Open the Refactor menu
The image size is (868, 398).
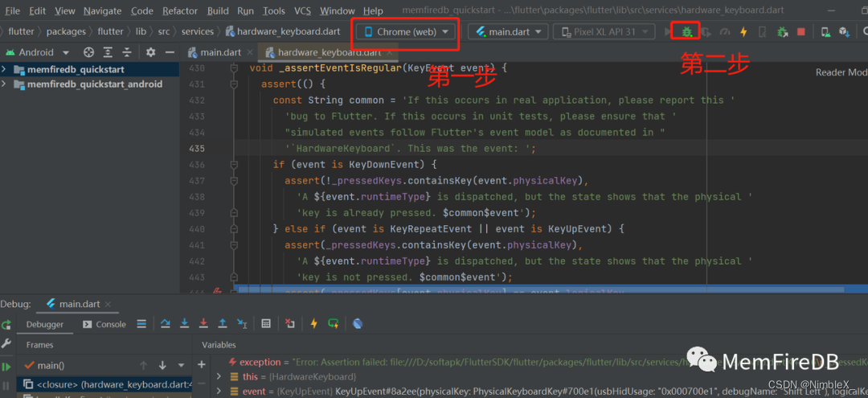click(182, 10)
